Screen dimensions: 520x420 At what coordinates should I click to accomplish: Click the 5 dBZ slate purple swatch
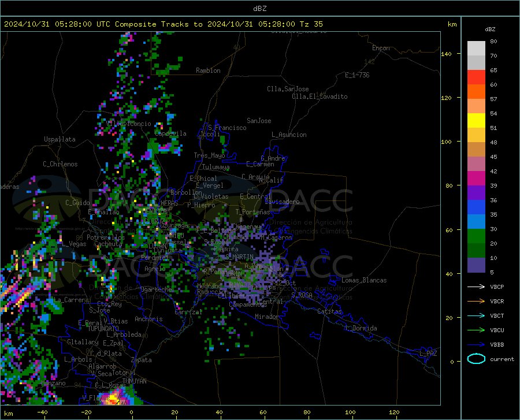[x=476, y=265]
